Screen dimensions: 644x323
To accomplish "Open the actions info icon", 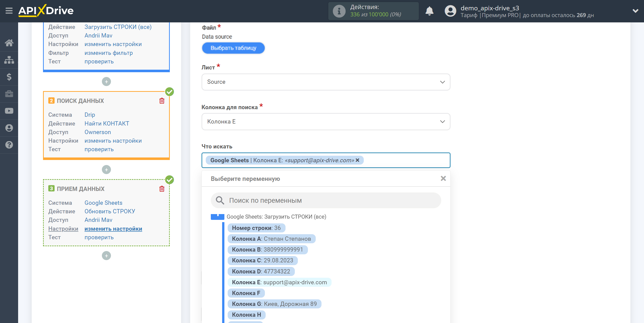I will (339, 11).
